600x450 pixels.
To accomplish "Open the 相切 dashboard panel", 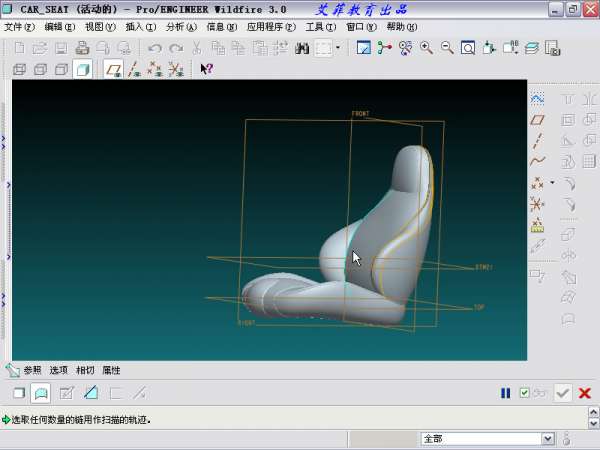I will coord(85,370).
